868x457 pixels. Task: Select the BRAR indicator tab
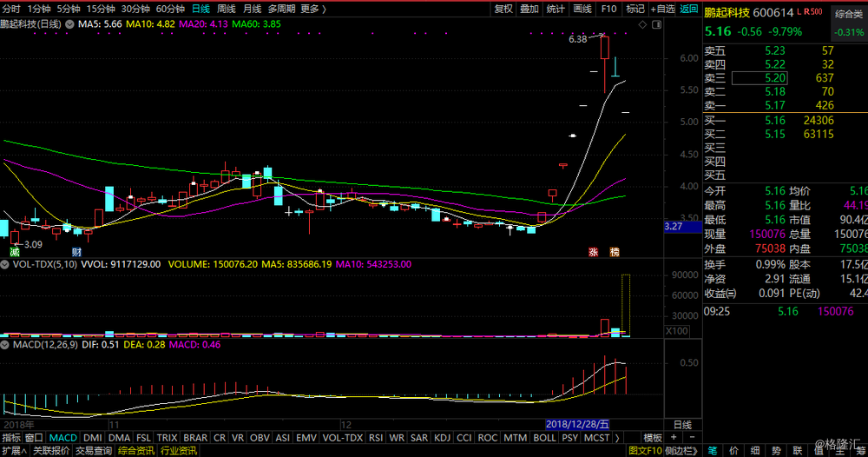[x=195, y=438]
